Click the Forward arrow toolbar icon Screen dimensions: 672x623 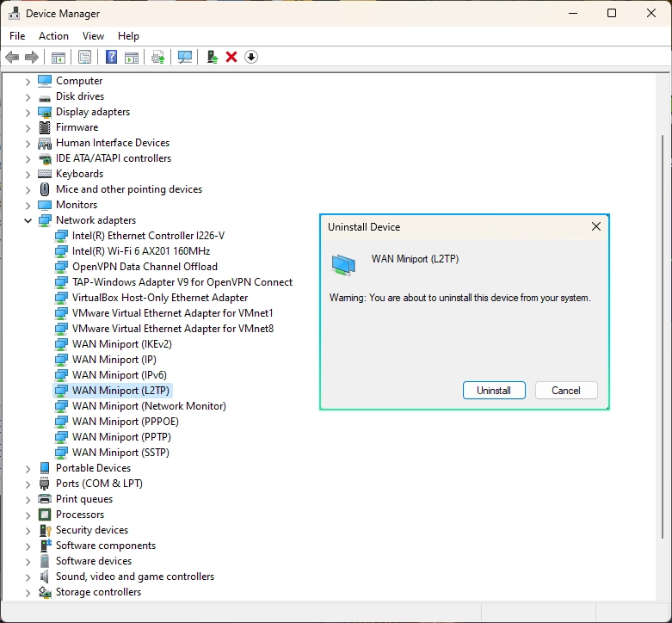point(32,57)
